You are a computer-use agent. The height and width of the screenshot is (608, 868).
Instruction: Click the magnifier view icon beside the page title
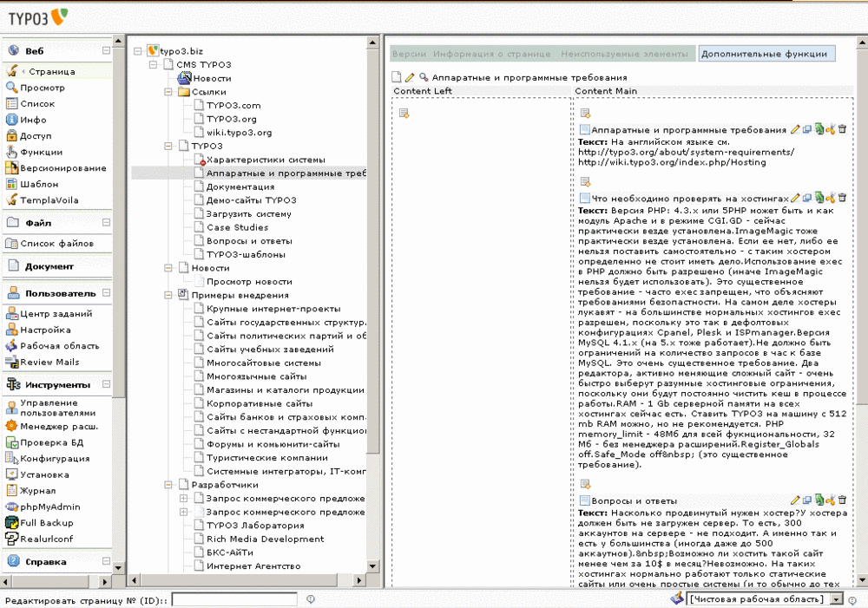424,77
